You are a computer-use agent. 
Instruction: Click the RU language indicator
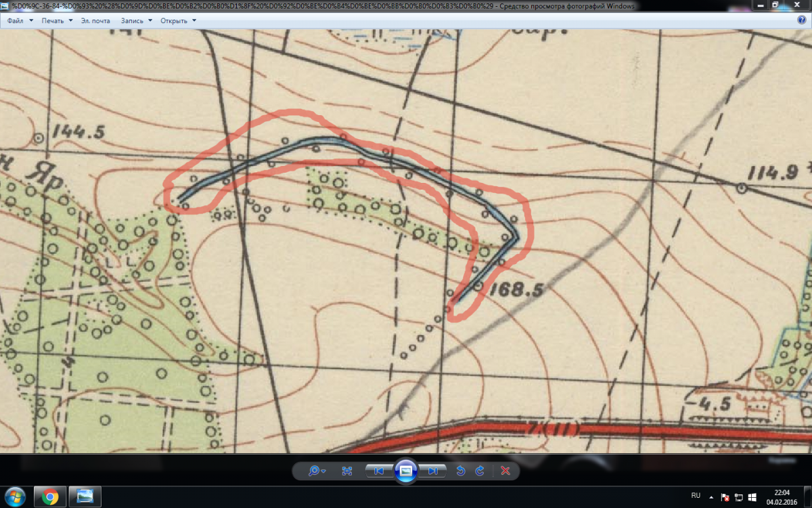point(696,496)
